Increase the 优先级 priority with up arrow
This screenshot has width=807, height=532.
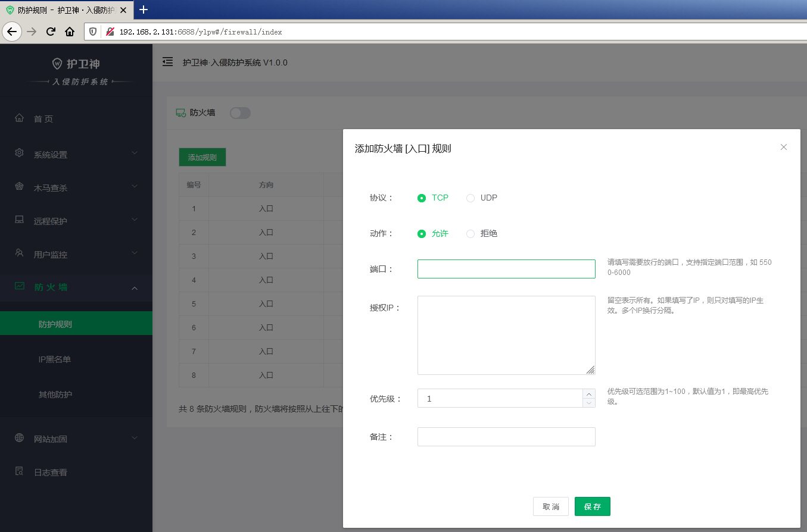coord(589,394)
